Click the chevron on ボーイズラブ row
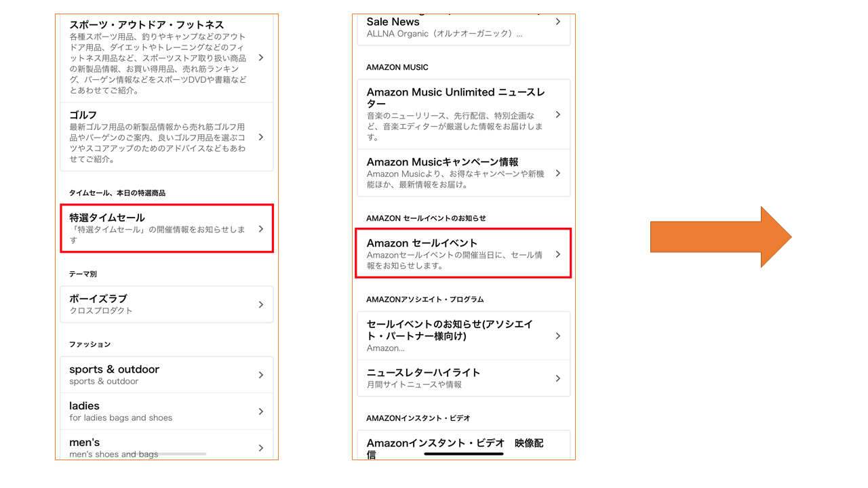 [x=260, y=304]
